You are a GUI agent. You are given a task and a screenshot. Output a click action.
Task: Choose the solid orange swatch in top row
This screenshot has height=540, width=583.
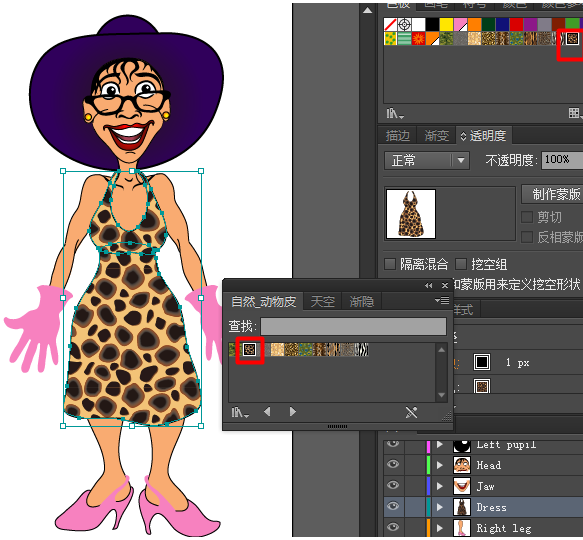click(474, 25)
